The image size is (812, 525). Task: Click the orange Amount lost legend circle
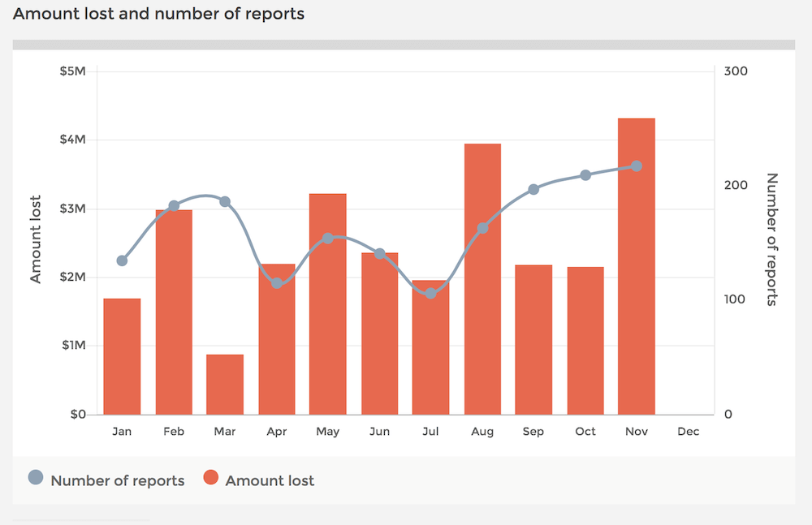(211, 477)
